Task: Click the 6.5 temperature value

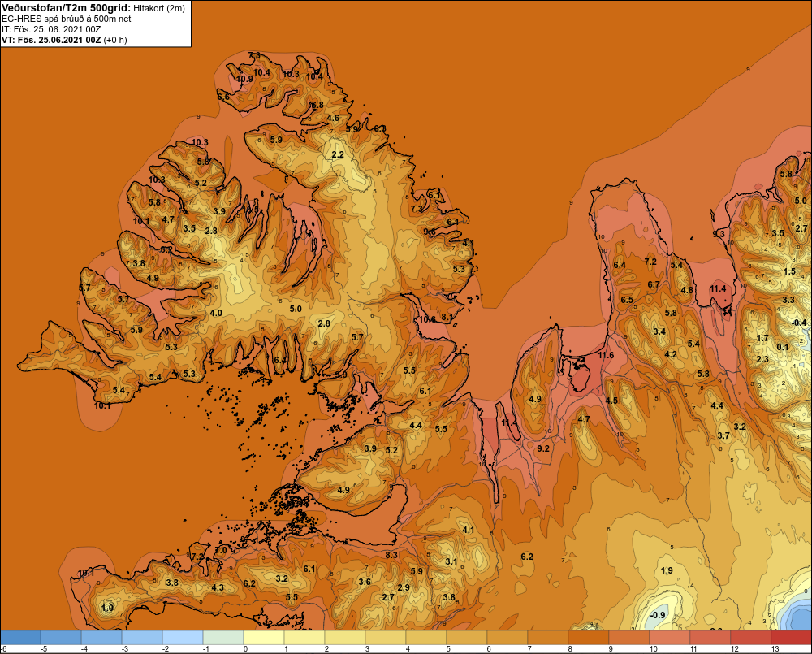Action: tap(627, 300)
